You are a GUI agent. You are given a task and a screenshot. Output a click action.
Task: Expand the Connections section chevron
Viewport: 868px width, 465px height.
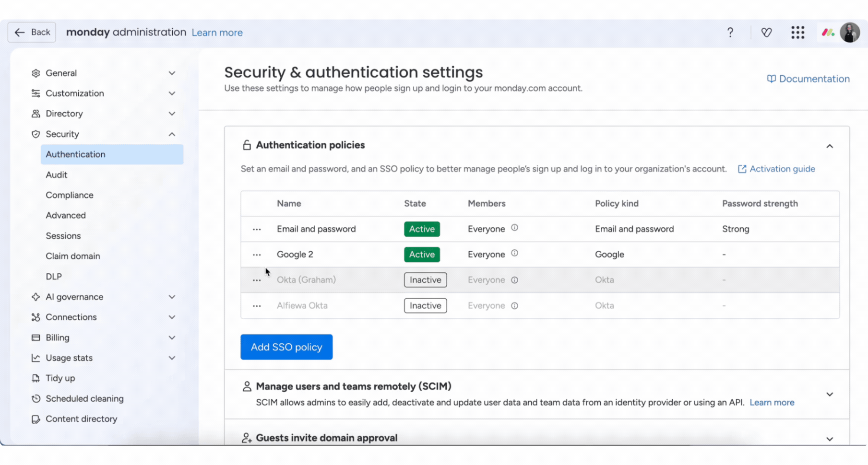(x=172, y=317)
